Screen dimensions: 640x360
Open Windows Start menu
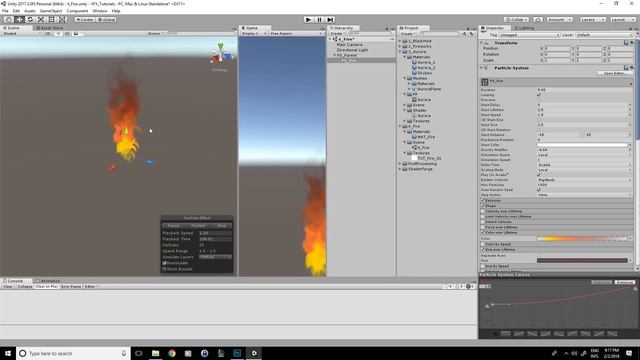coord(8,353)
